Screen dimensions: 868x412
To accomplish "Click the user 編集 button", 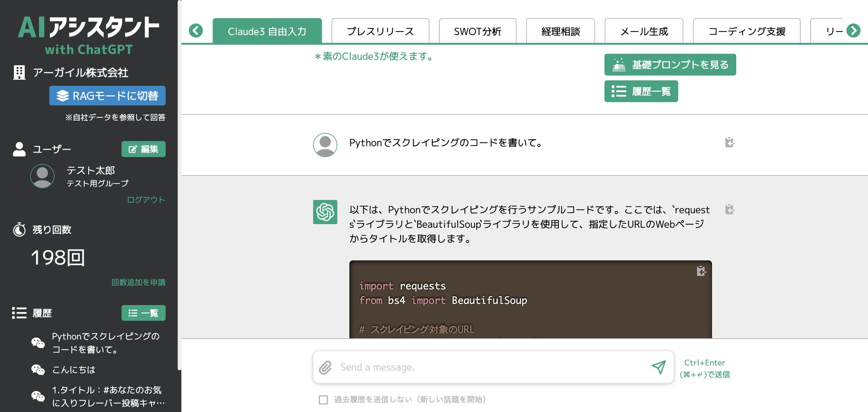I will click(x=143, y=149).
